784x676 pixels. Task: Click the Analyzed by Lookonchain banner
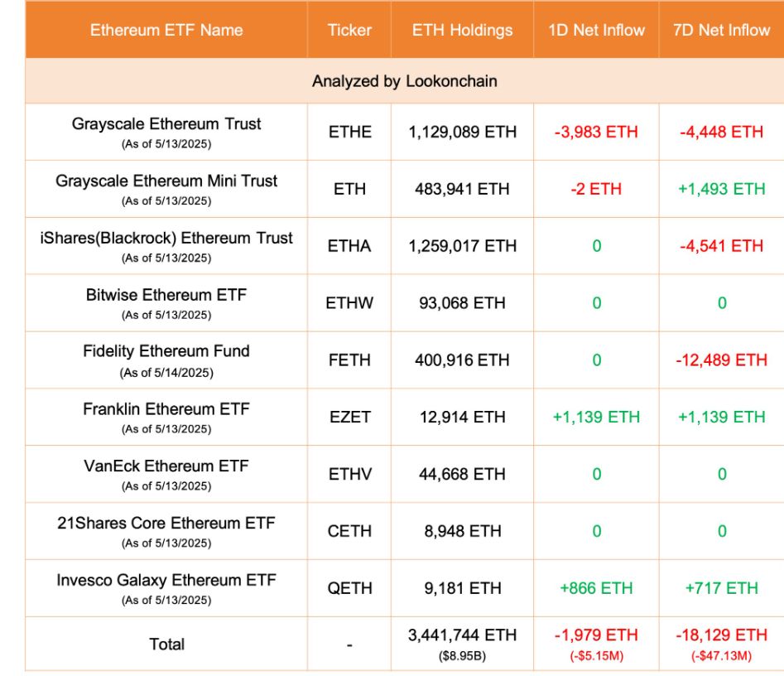[x=404, y=81]
